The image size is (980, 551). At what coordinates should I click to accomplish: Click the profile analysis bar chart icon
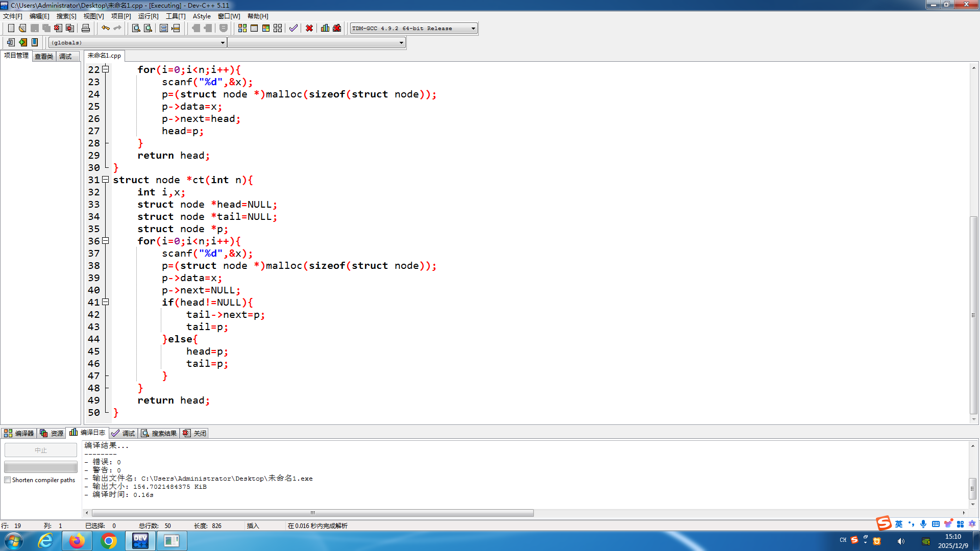pos(325,28)
